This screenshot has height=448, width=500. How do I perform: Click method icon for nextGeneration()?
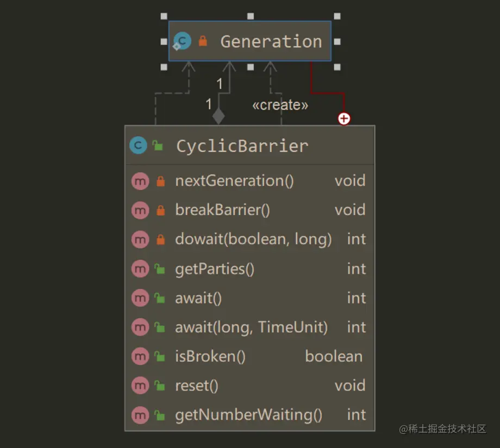point(140,181)
